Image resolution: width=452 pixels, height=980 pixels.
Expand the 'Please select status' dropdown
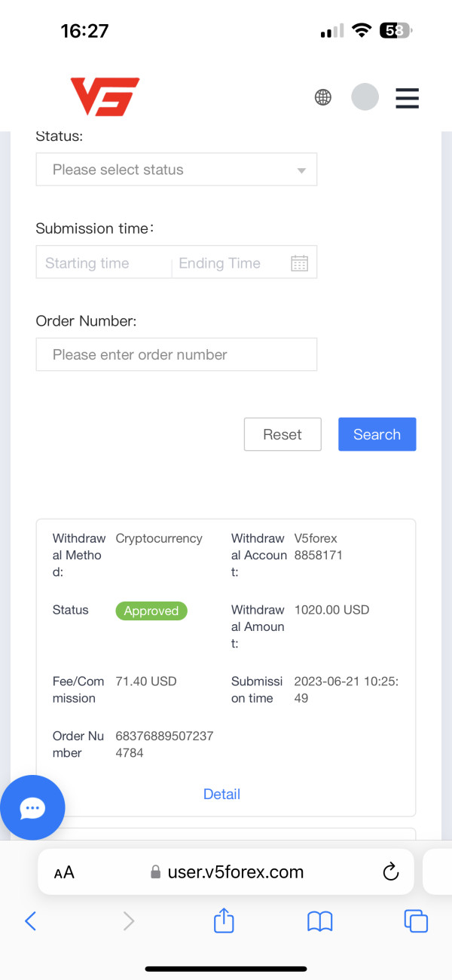tap(166, 170)
